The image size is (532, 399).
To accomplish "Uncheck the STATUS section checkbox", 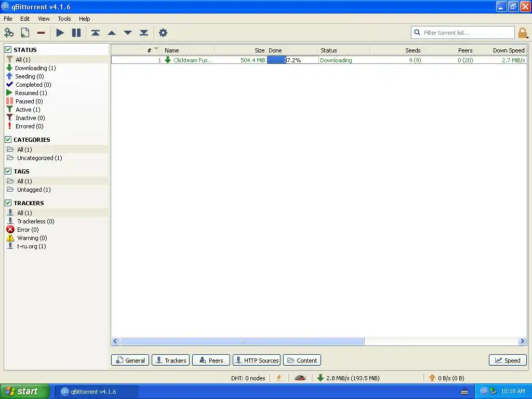I will pos(8,49).
